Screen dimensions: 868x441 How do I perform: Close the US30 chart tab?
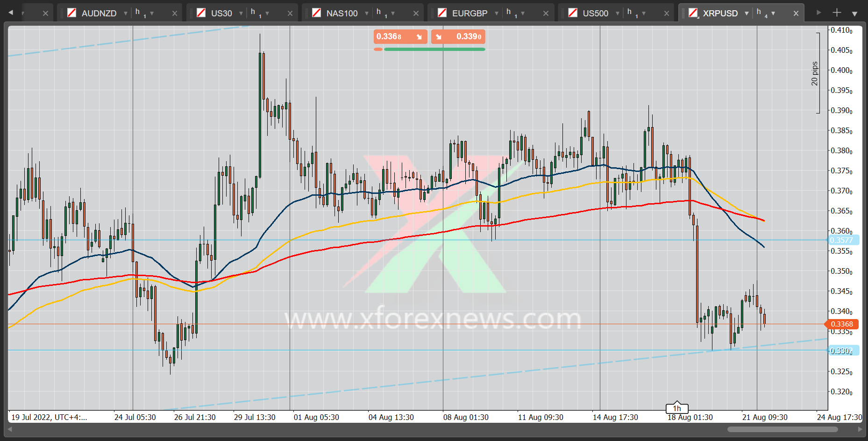tap(290, 14)
